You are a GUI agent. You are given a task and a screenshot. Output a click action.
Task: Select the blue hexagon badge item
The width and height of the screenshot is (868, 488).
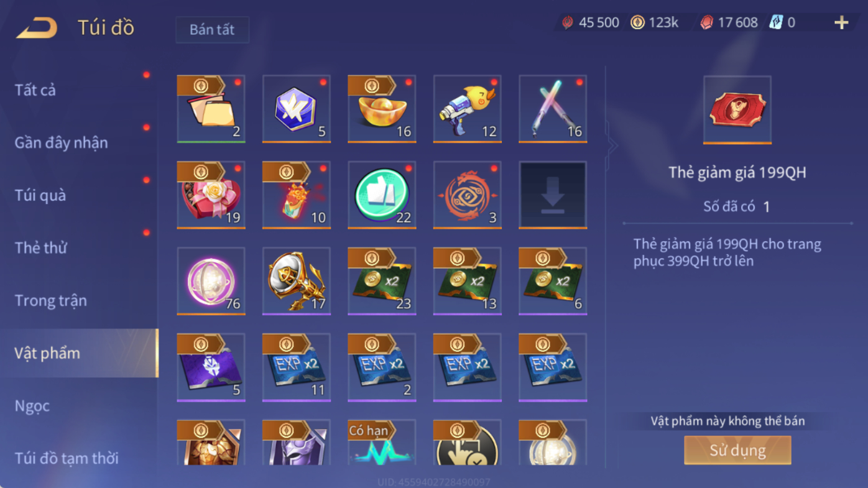click(x=297, y=109)
